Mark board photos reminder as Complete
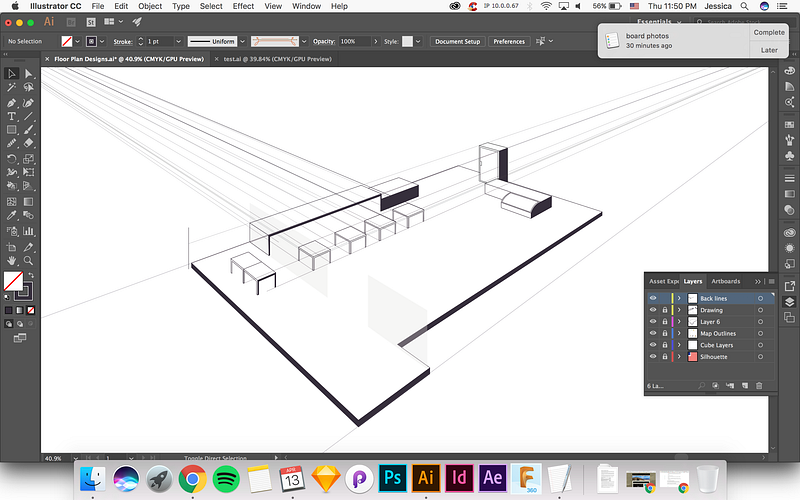This screenshot has width=800, height=500. pyautogui.click(x=768, y=32)
